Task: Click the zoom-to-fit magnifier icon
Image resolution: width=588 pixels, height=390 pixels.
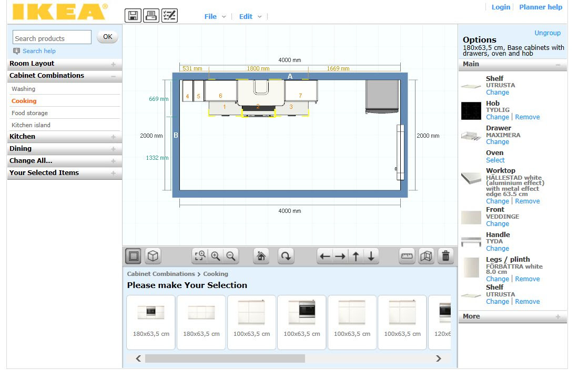Action: tap(200, 256)
